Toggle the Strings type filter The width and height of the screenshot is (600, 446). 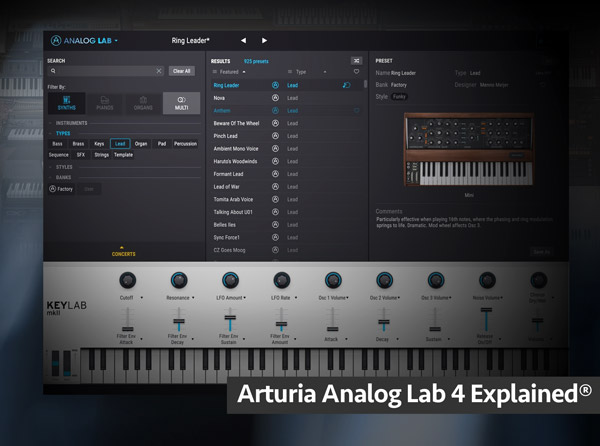click(x=101, y=155)
